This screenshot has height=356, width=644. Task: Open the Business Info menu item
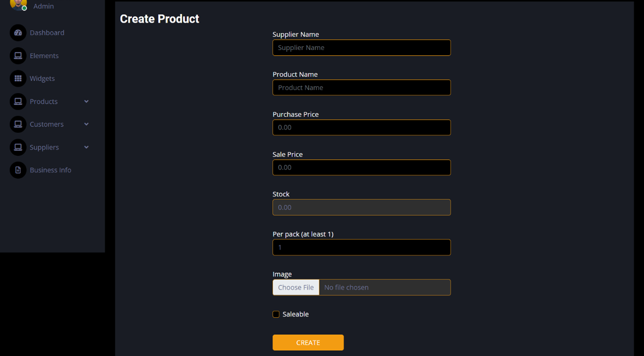click(x=50, y=170)
